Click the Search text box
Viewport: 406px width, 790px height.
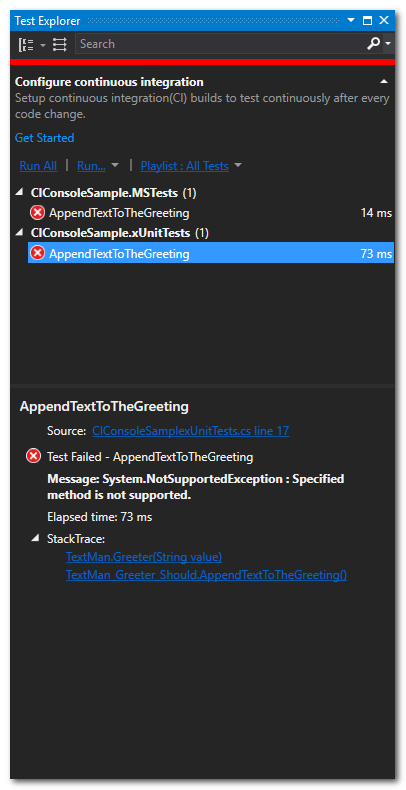[220, 44]
